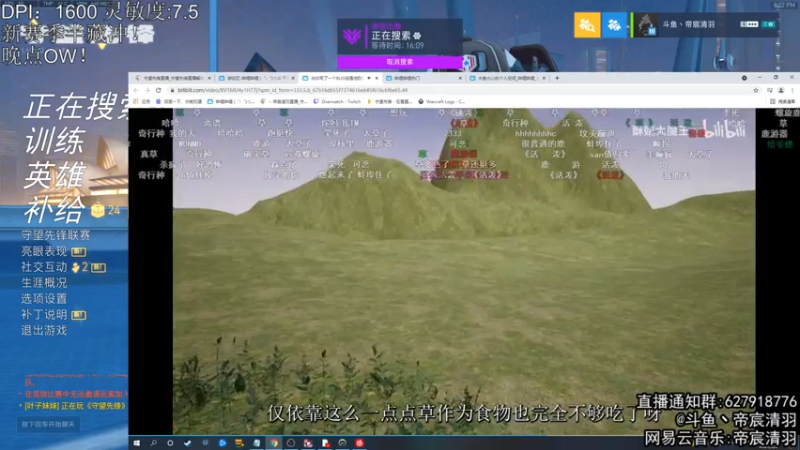Screen dimensions: 800x450
Task: Open the Overwatch icon in the taskbar
Action: pyautogui.click(x=342, y=443)
